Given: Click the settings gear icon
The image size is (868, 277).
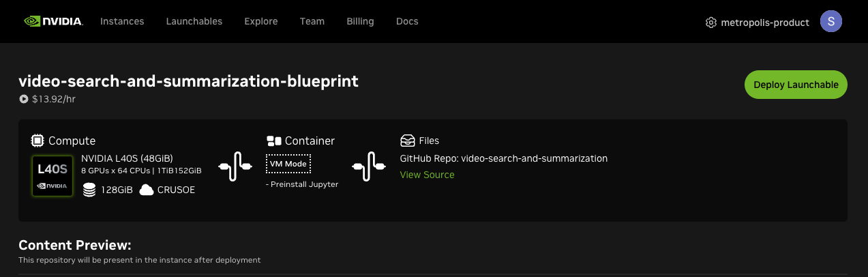Looking at the screenshot, I should click(711, 23).
